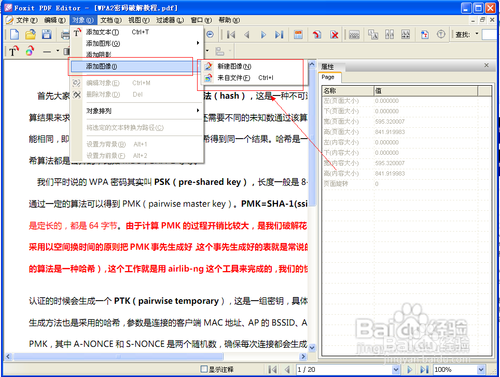This screenshot has width=500, height=377.
Task: Click the horizontal scrollbar thumb
Action: [118, 356]
